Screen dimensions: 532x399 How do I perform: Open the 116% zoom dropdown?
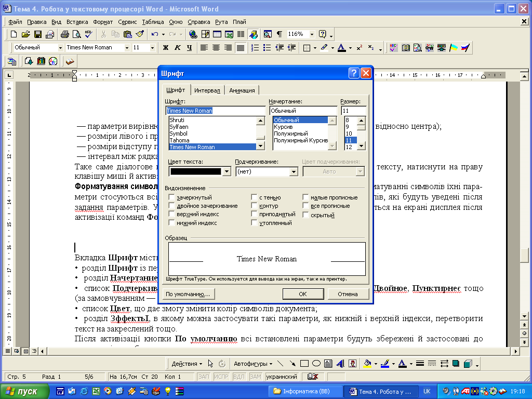tap(312, 34)
